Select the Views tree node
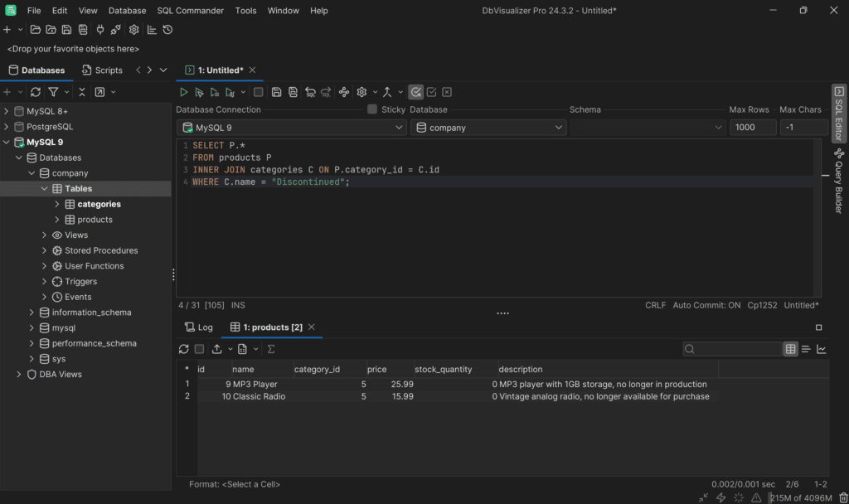This screenshot has height=504, width=849. click(x=76, y=235)
